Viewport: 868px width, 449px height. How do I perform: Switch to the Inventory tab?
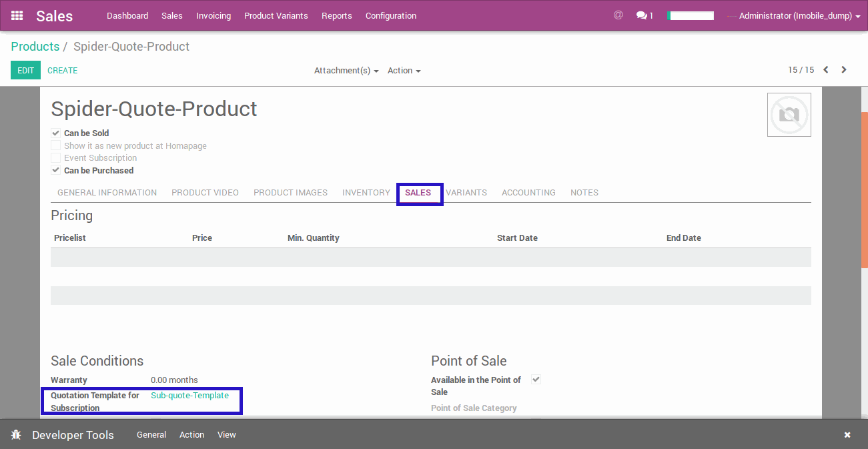(366, 193)
